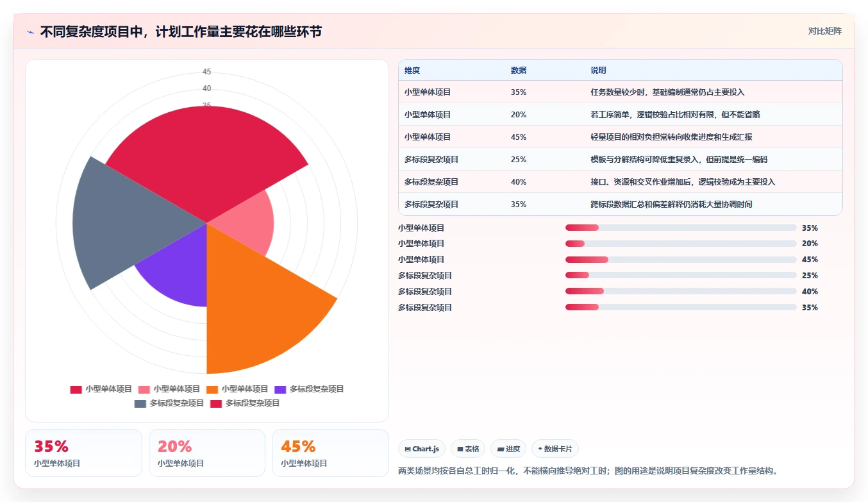The width and height of the screenshot is (868, 502).
Task: Click the 对比矩阵 label in the header
Action: click(x=824, y=31)
